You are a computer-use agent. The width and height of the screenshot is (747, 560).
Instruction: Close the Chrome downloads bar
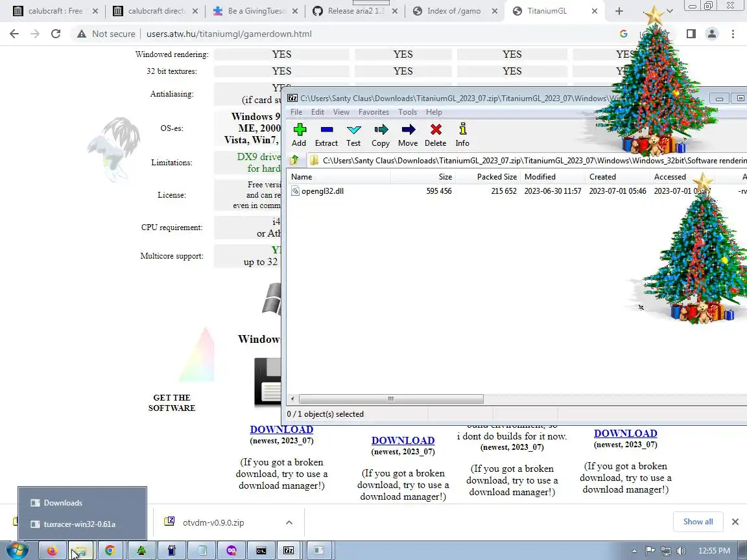735,522
